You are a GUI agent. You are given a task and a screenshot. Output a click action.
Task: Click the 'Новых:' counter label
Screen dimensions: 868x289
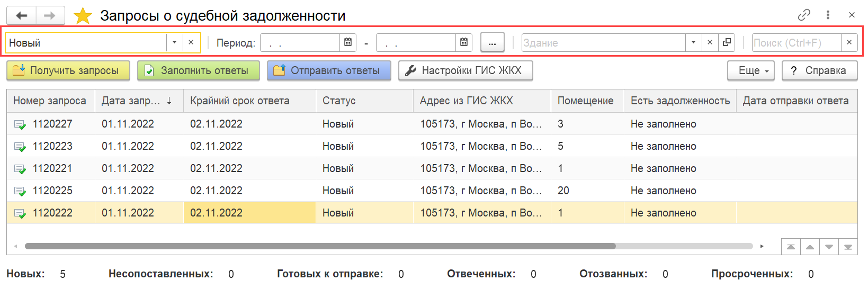[x=25, y=274]
